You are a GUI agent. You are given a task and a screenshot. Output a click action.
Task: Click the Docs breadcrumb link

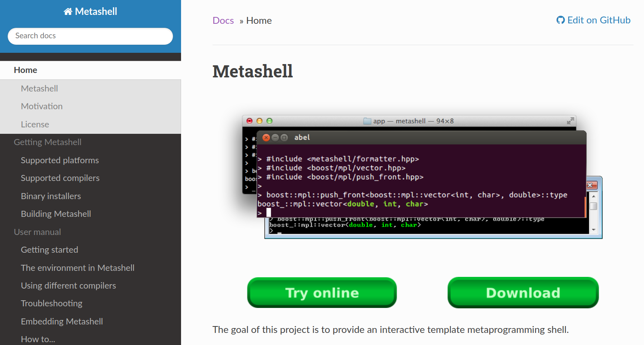tap(223, 21)
